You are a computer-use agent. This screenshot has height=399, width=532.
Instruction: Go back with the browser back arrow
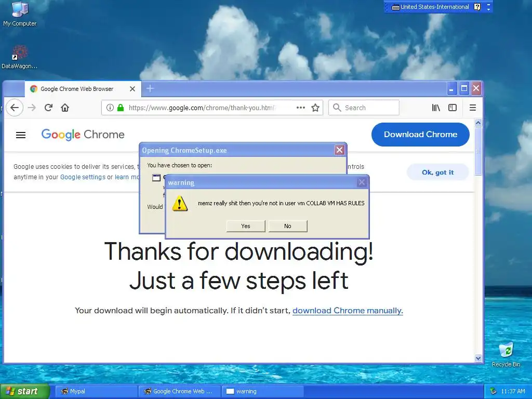coord(15,108)
